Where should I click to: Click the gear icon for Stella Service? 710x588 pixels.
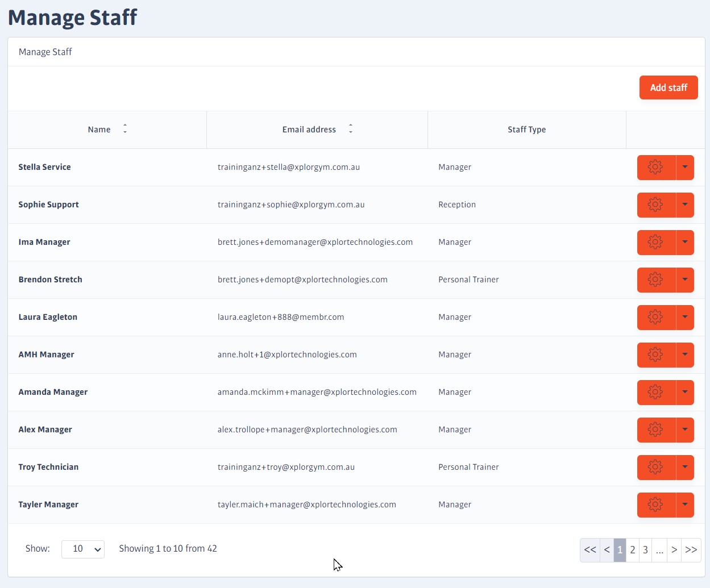point(655,167)
